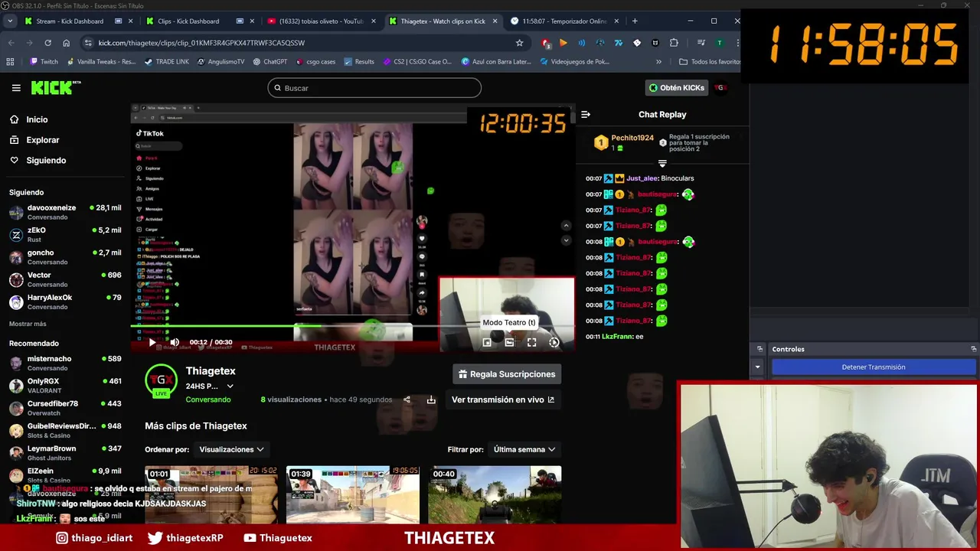The width and height of the screenshot is (980, 551).
Task: Expand the gift leaderboard arrow
Action: pos(662,163)
